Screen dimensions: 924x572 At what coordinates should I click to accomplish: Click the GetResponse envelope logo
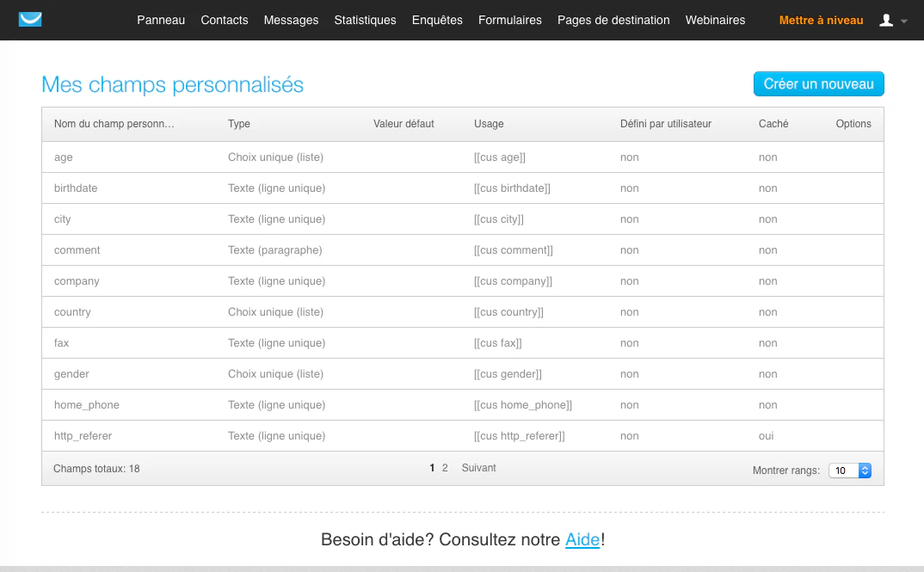[x=30, y=20]
